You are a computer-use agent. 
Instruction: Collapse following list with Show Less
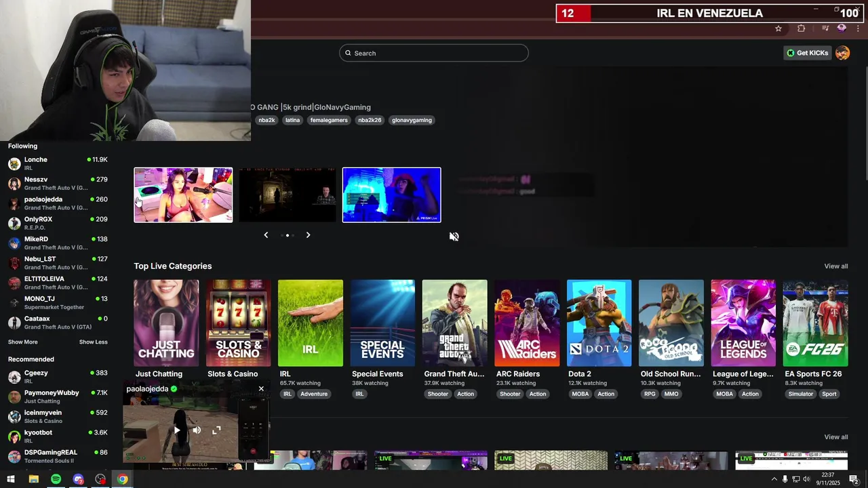pyautogui.click(x=93, y=342)
